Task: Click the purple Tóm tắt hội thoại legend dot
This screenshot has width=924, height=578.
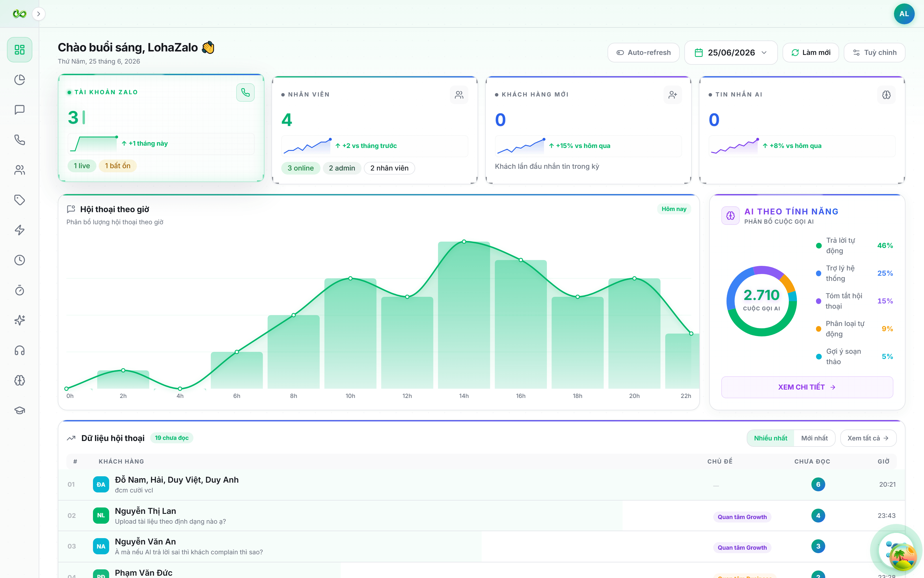Action: pos(819,301)
